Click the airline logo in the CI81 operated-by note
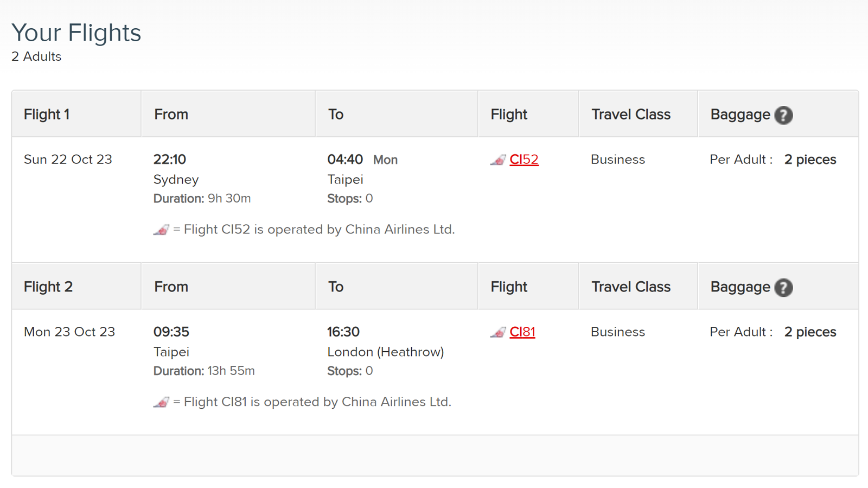Image resolution: width=868 pixels, height=488 pixels. (x=161, y=403)
